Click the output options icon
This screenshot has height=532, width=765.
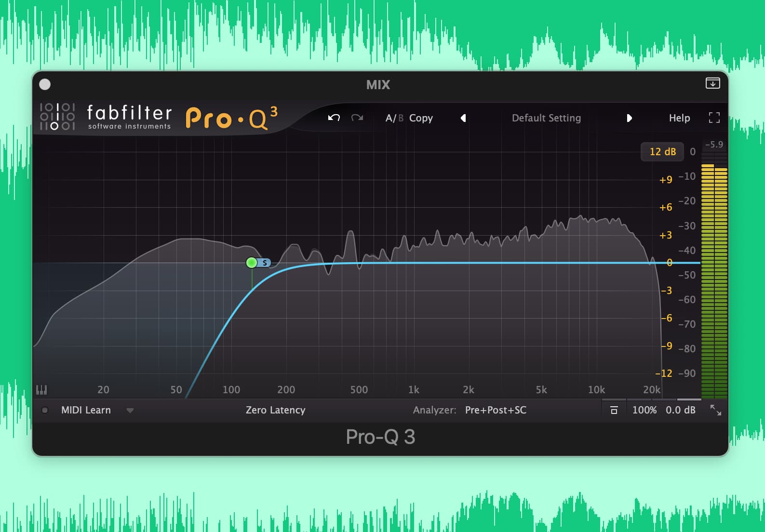614,410
